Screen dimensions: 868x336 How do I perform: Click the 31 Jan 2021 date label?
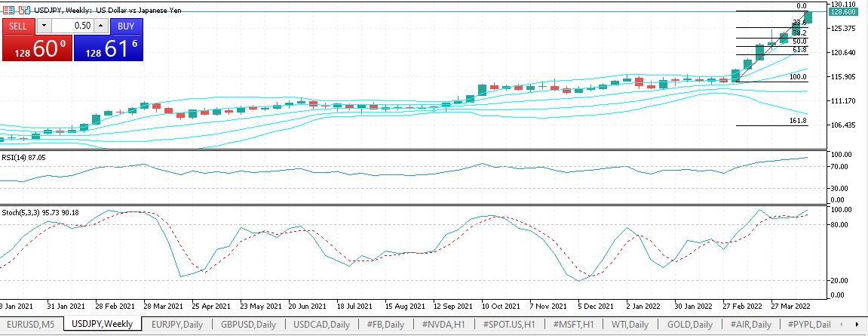pos(66,306)
